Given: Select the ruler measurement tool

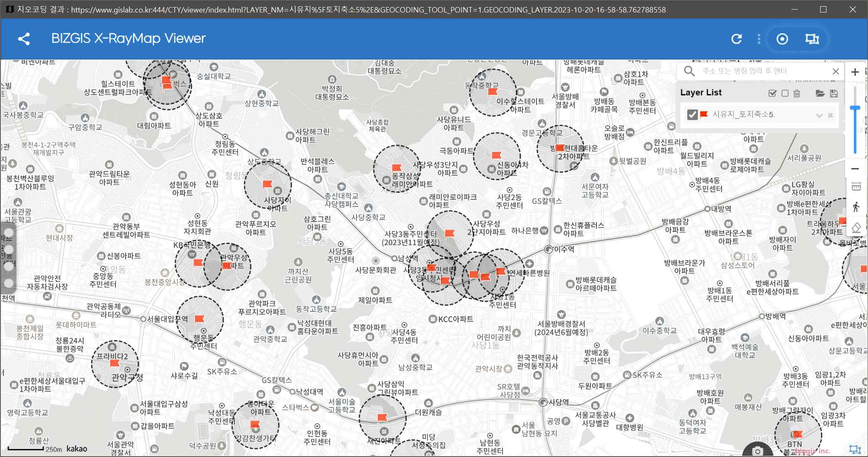Looking at the screenshot, I should (x=856, y=186).
